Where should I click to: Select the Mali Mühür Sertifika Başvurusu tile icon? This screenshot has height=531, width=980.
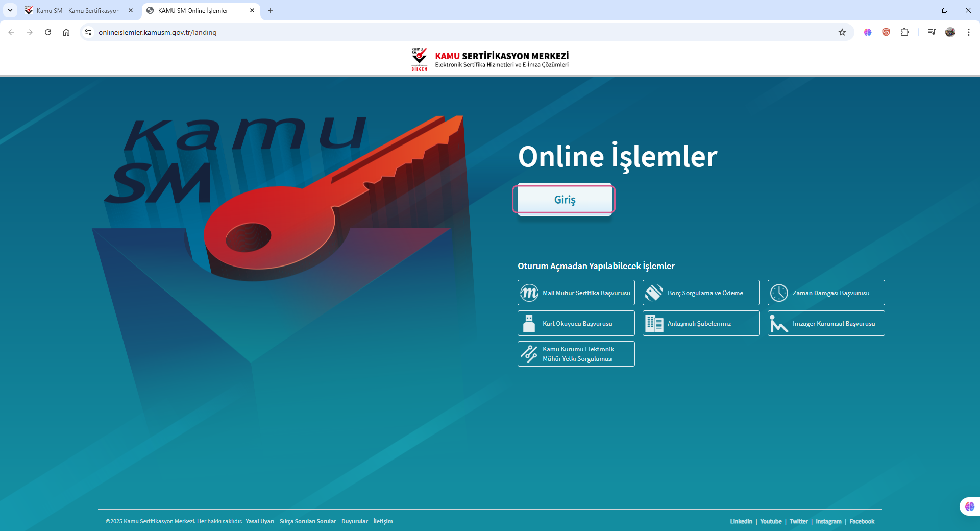[529, 293]
